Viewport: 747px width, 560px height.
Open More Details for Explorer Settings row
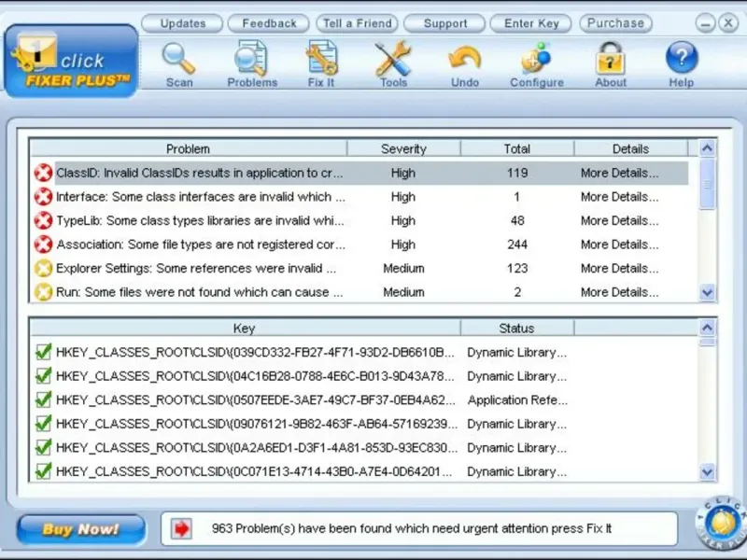tap(619, 268)
